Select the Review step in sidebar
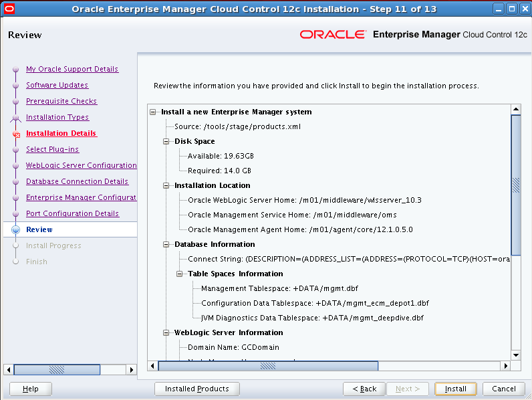Viewport: 532px width, 400px height. [x=39, y=229]
